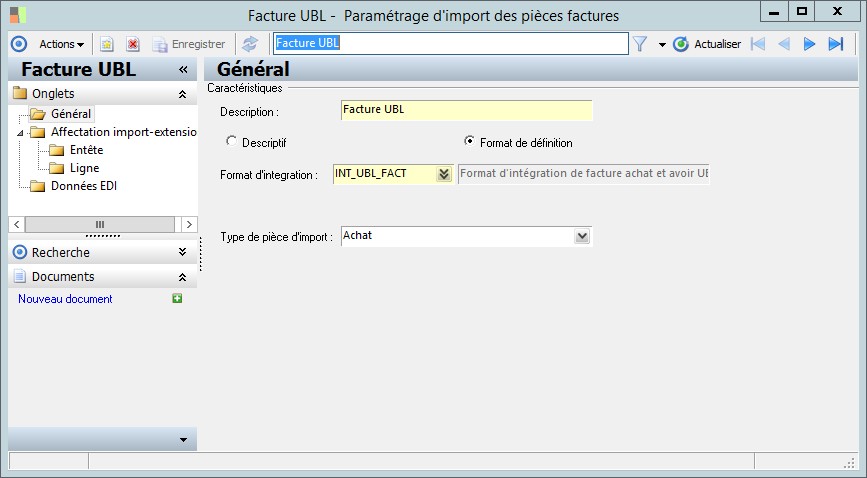Click the filter funnel icon
The image size is (867, 478).
(x=640, y=44)
